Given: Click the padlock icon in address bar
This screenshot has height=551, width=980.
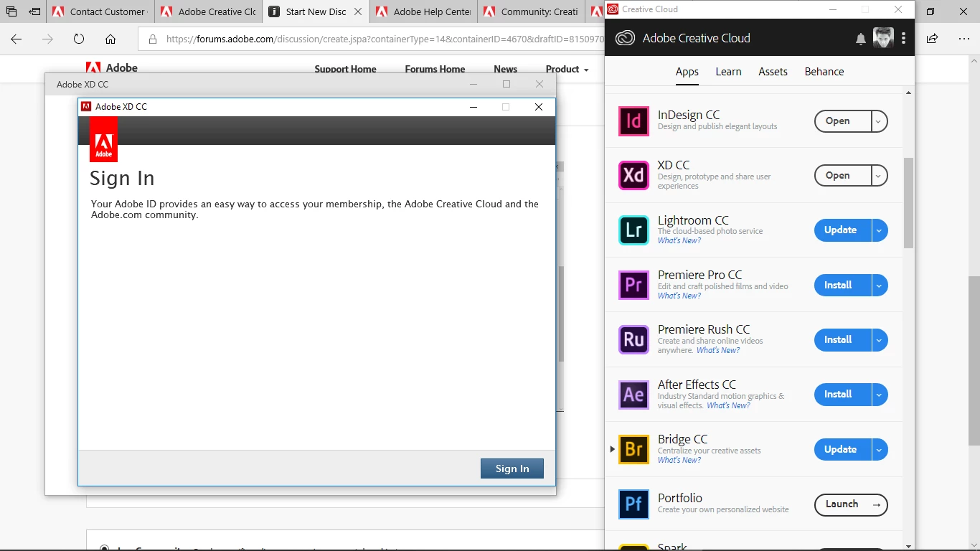Looking at the screenshot, I should [153, 39].
